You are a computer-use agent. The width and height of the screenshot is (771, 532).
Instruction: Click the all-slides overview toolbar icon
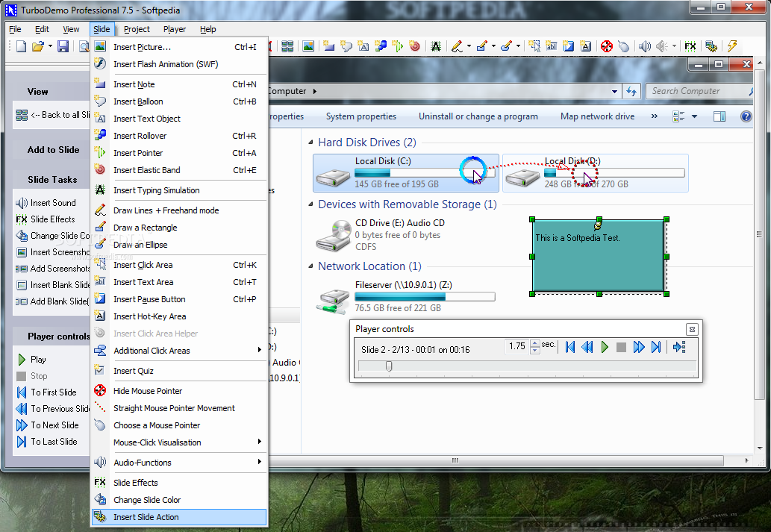[287, 46]
